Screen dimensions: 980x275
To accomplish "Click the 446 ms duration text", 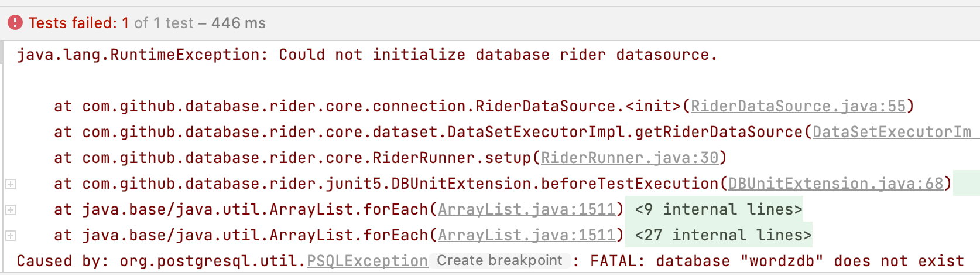I will 238,23.
